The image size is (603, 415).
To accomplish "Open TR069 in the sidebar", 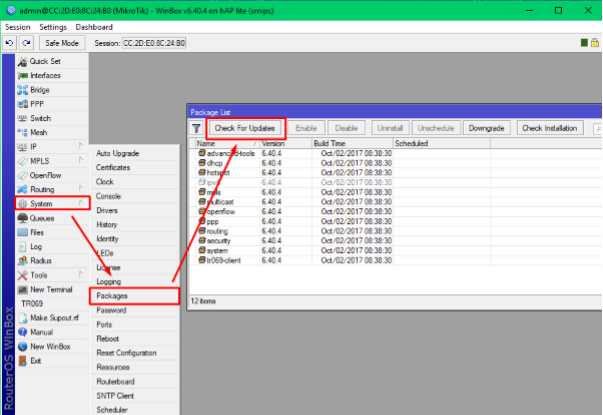I will (52, 303).
